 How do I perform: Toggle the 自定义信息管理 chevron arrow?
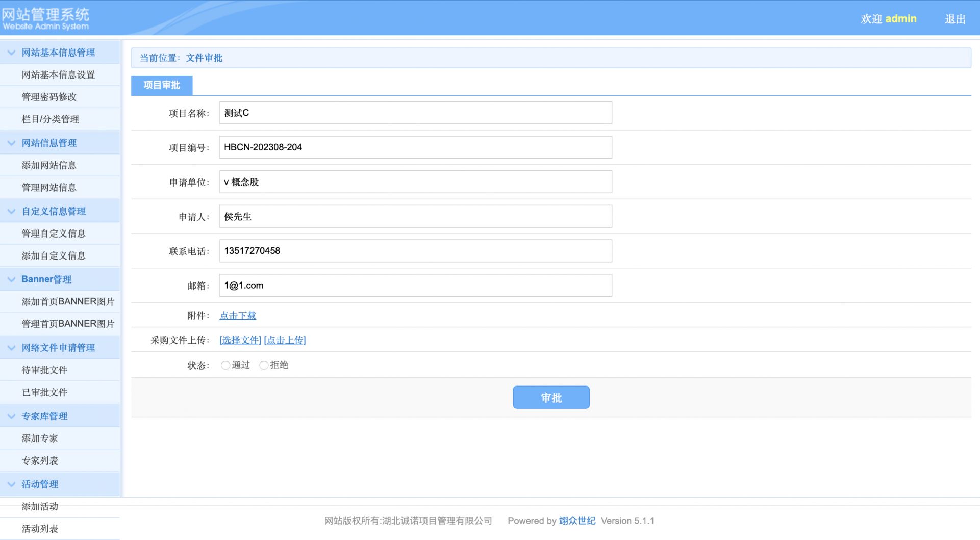pyautogui.click(x=11, y=212)
